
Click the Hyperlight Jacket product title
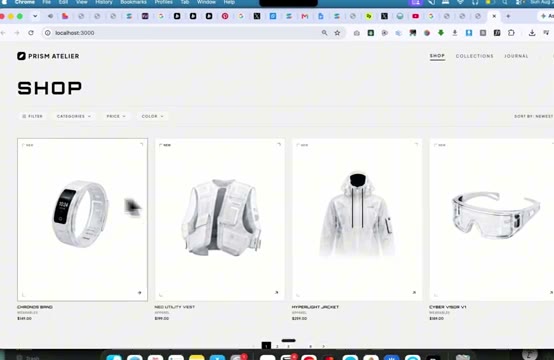coord(315,307)
